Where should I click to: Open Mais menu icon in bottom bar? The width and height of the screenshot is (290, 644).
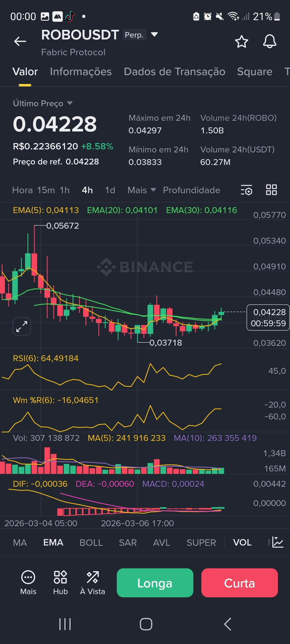[x=28, y=583]
